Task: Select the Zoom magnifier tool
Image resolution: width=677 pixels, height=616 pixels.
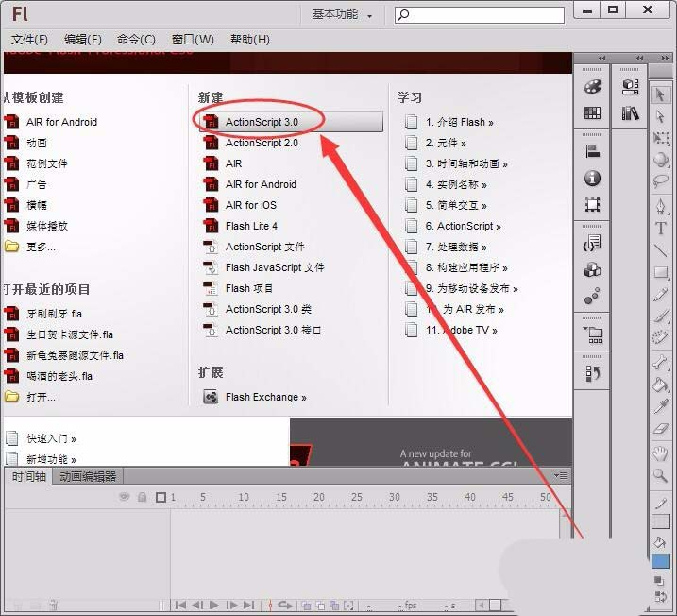Action: point(660,475)
